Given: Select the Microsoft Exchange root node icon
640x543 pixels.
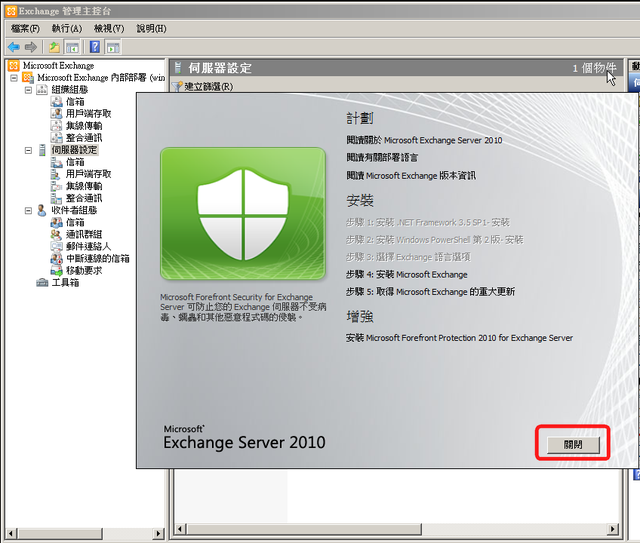Looking at the screenshot, I should point(13,66).
